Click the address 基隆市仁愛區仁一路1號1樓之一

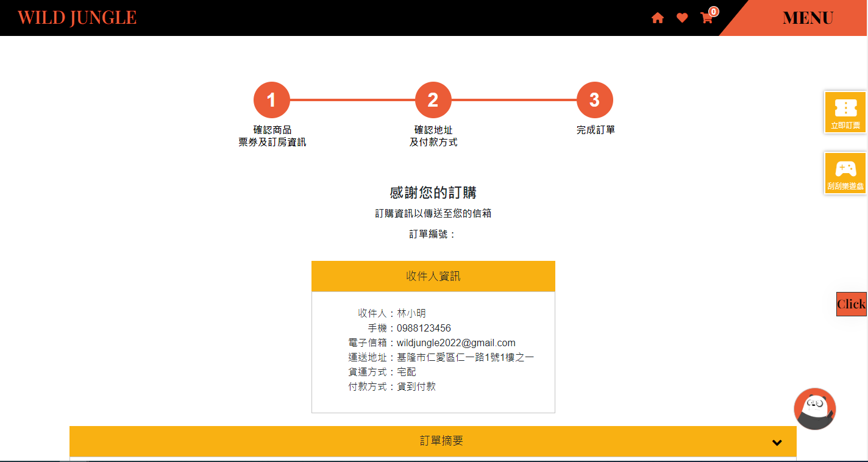pyautogui.click(x=466, y=357)
